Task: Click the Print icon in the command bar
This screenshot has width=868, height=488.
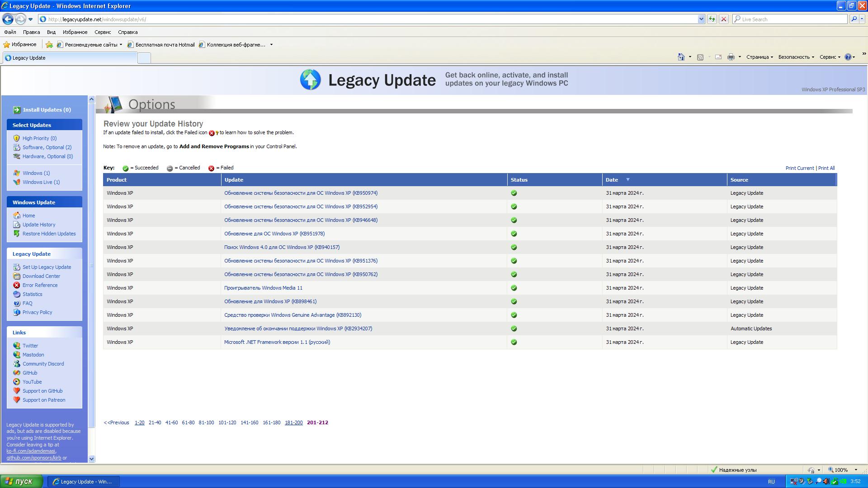Action: (731, 57)
